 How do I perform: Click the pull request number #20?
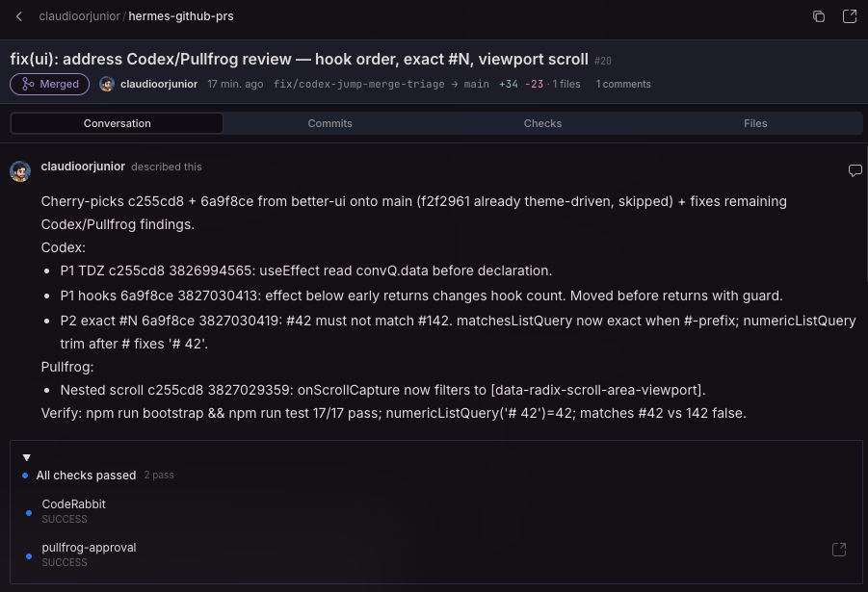(603, 61)
